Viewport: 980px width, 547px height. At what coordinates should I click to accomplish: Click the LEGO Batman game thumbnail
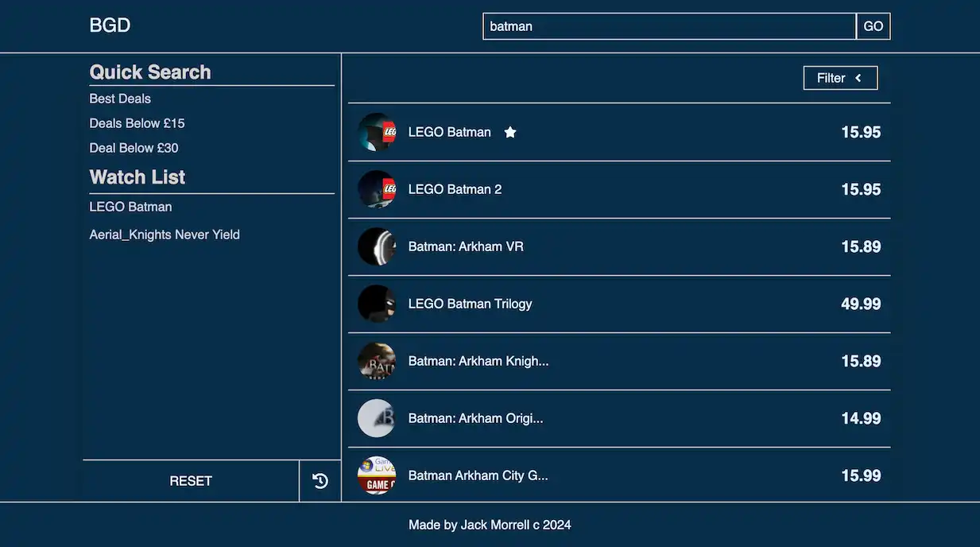377,132
